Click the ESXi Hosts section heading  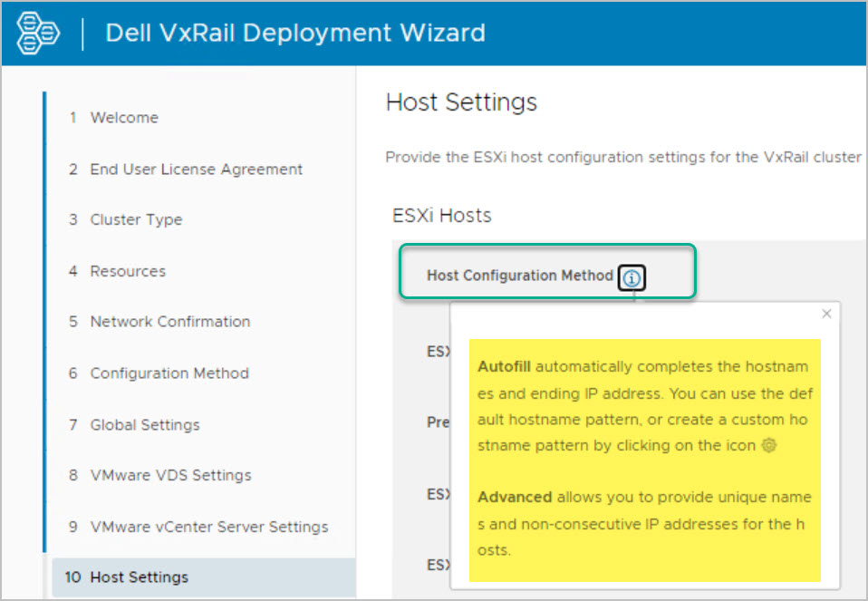pos(441,216)
